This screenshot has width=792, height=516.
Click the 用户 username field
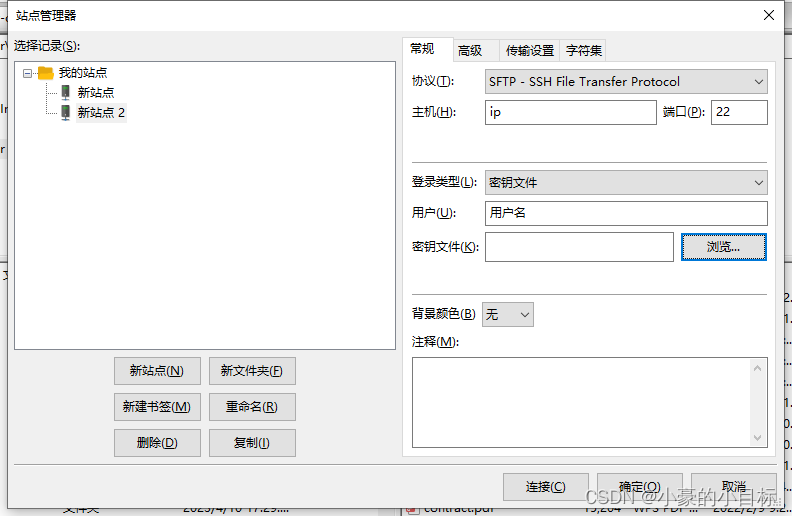pyautogui.click(x=626, y=213)
